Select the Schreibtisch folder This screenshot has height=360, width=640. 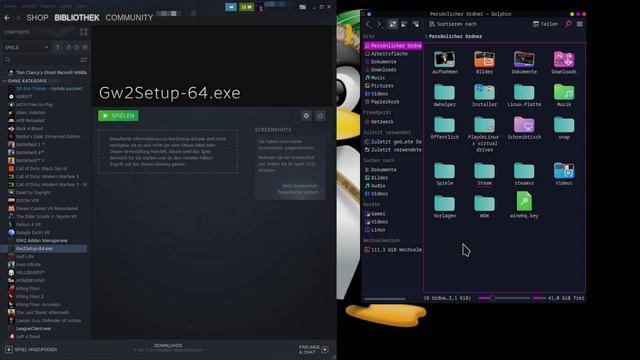click(x=524, y=128)
